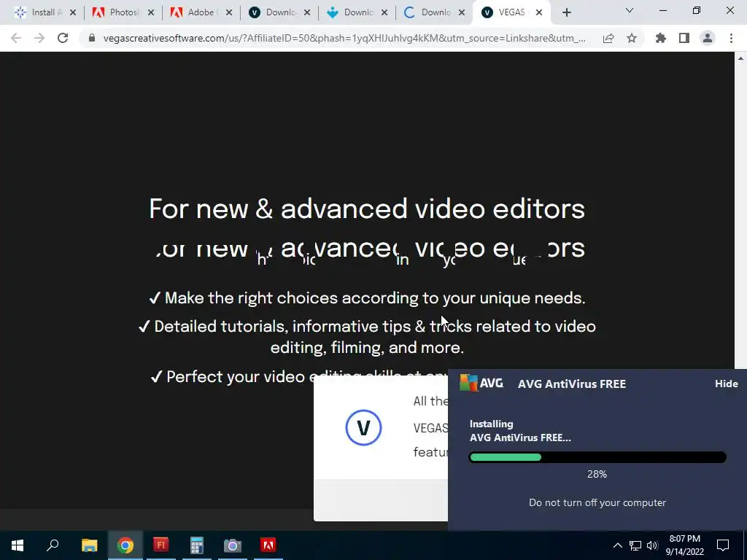
Task: Show hidden system tray icons
Action: (617, 545)
